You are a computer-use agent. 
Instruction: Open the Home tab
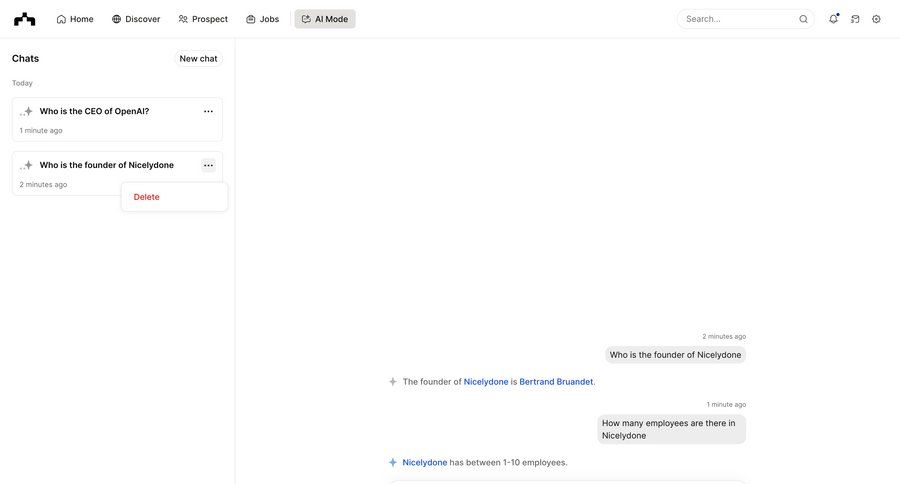75,19
